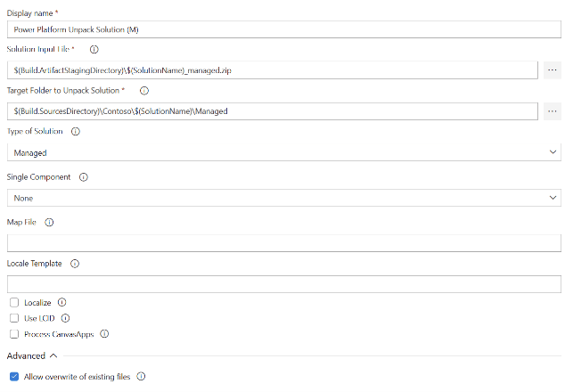Focus the Map File input box
This screenshot has height=392, width=565.
coord(283,242)
